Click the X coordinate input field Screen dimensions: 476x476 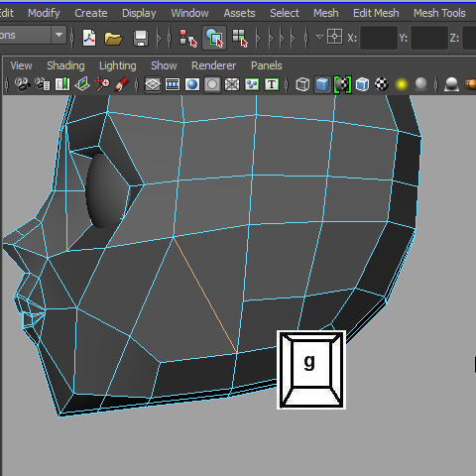click(379, 38)
